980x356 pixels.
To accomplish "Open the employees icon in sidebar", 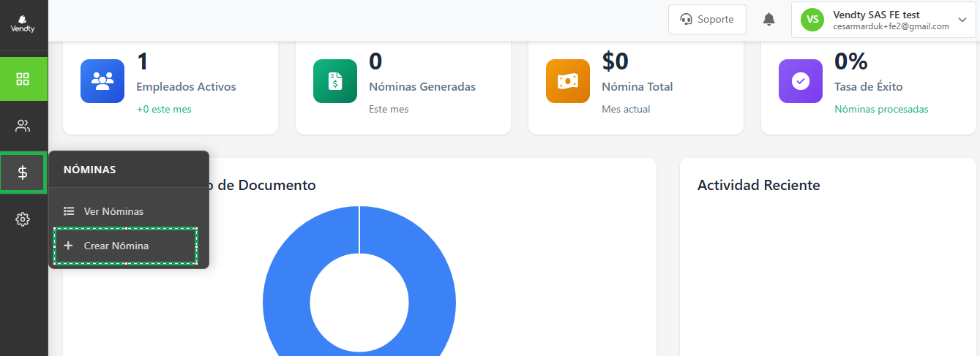I will click(23, 126).
